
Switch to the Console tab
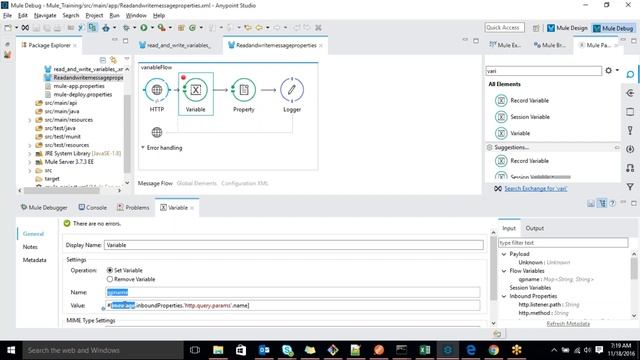coord(93,207)
